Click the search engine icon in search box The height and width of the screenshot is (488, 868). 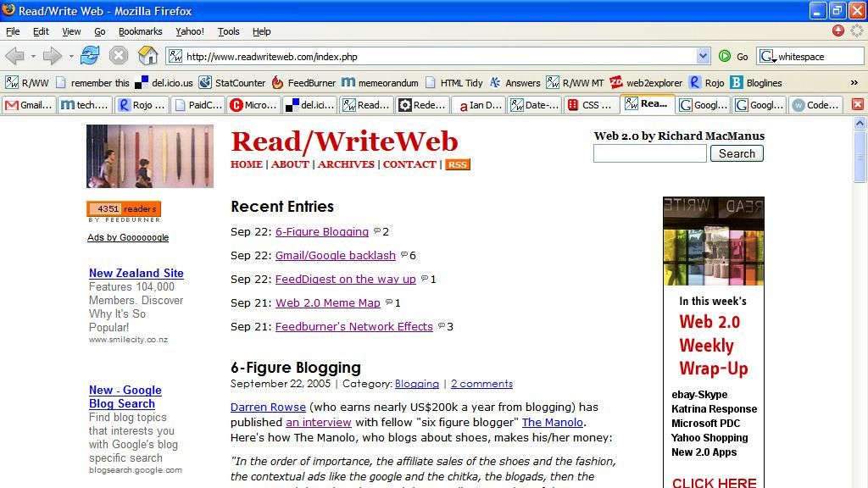(x=767, y=56)
